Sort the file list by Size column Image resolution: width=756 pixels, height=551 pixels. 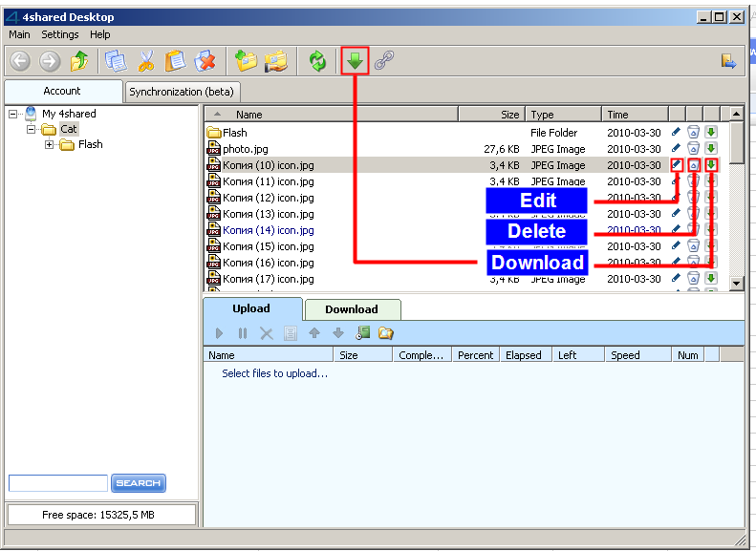pyautogui.click(x=491, y=115)
